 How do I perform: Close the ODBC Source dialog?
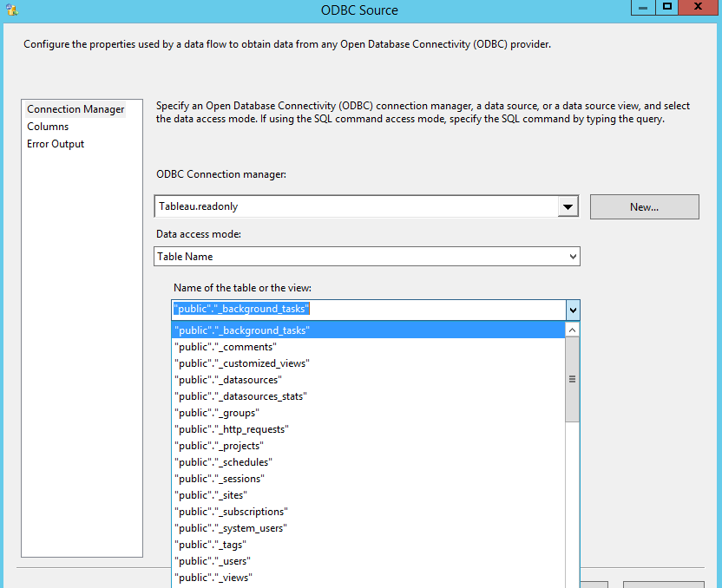click(x=698, y=7)
